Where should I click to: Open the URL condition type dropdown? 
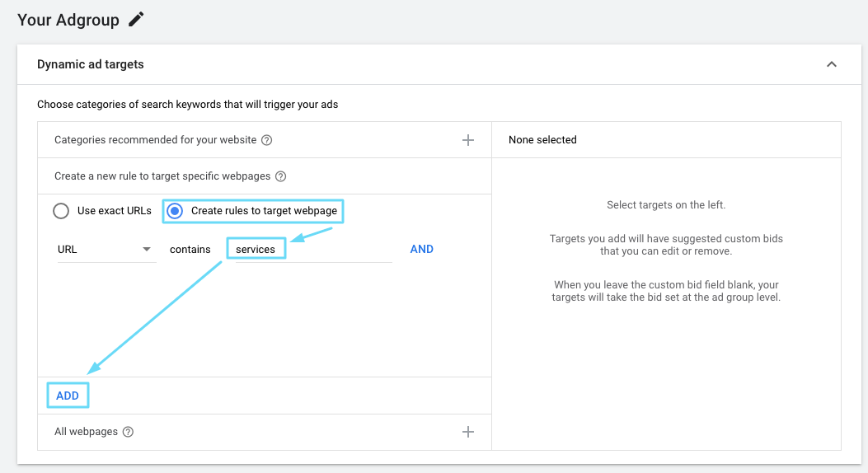pyautogui.click(x=107, y=250)
